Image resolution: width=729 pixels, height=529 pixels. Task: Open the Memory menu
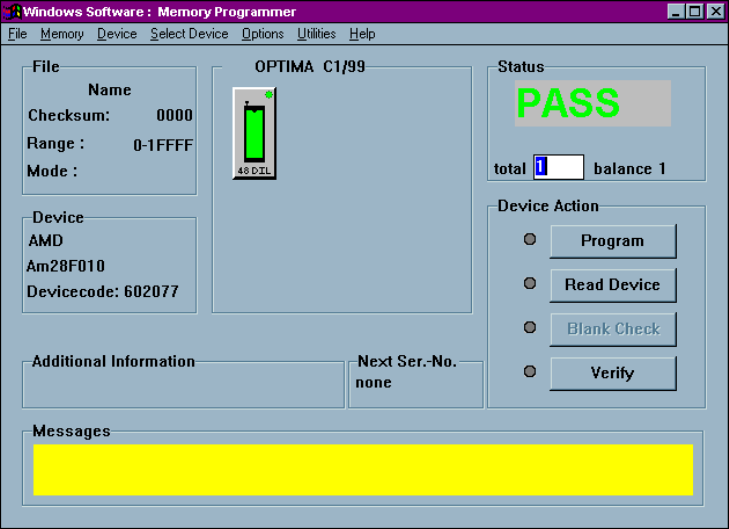(x=62, y=34)
